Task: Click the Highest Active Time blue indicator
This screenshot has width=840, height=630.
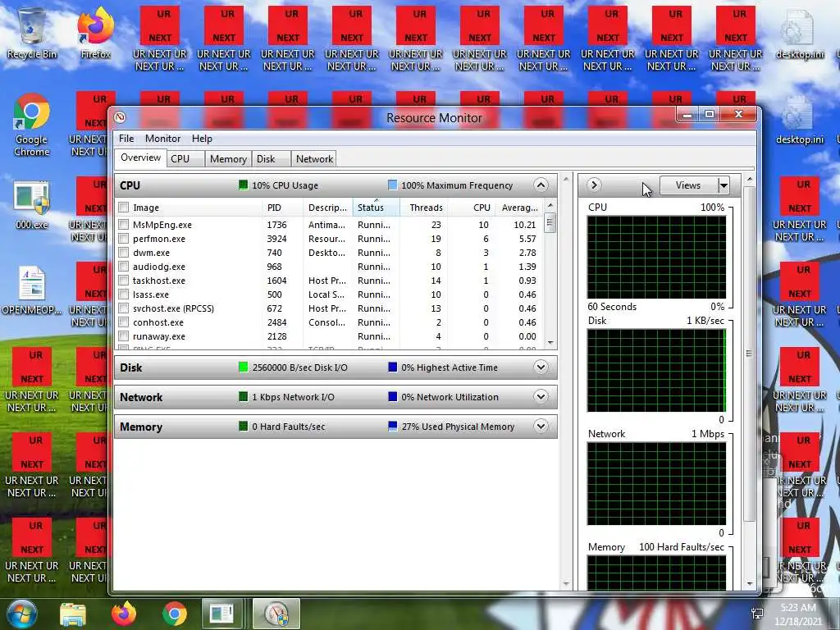Action: (x=393, y=367)
